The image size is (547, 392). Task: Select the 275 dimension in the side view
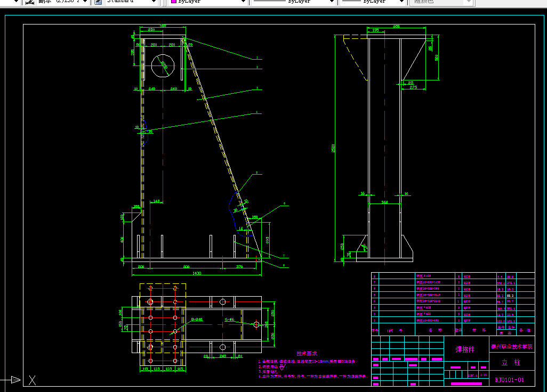(x=413, y=87)
